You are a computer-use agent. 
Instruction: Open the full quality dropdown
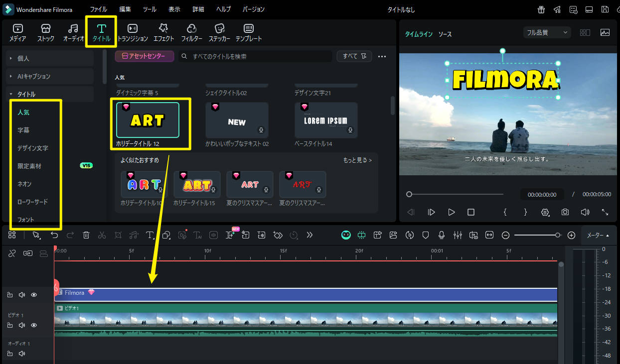pyautogui.click(x=547, y=32)
